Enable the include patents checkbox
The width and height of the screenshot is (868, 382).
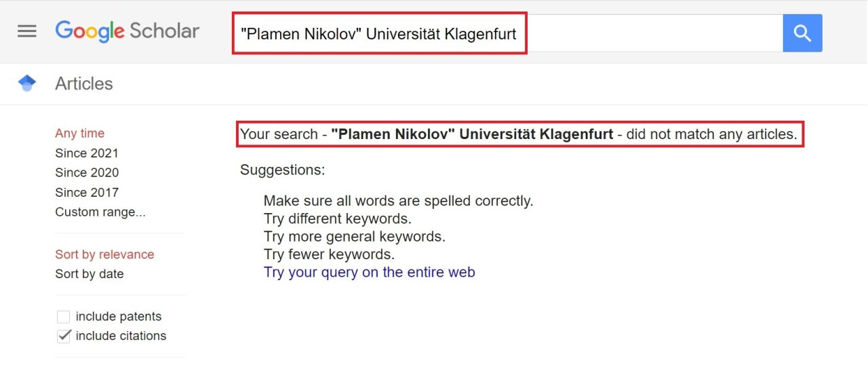64,317
